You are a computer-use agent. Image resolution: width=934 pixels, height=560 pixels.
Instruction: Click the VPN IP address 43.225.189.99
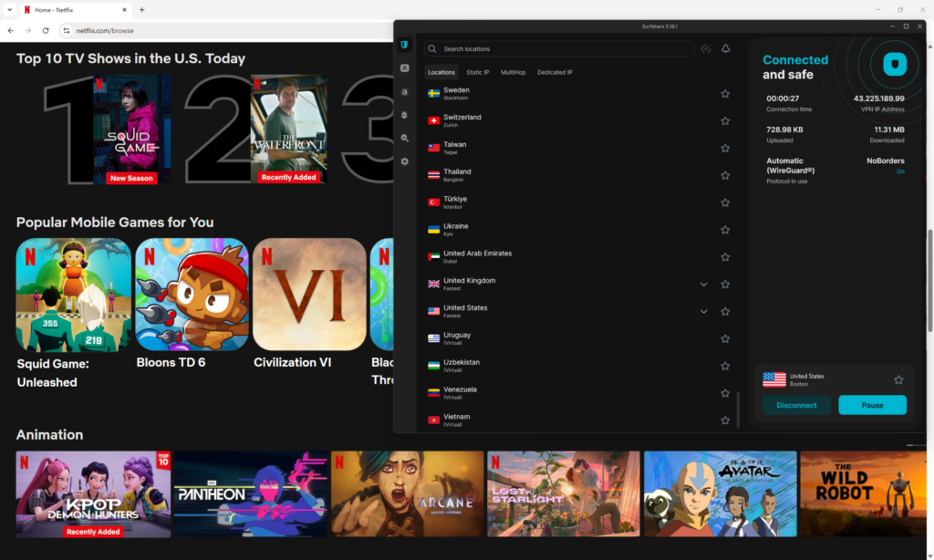click(878, 99)
